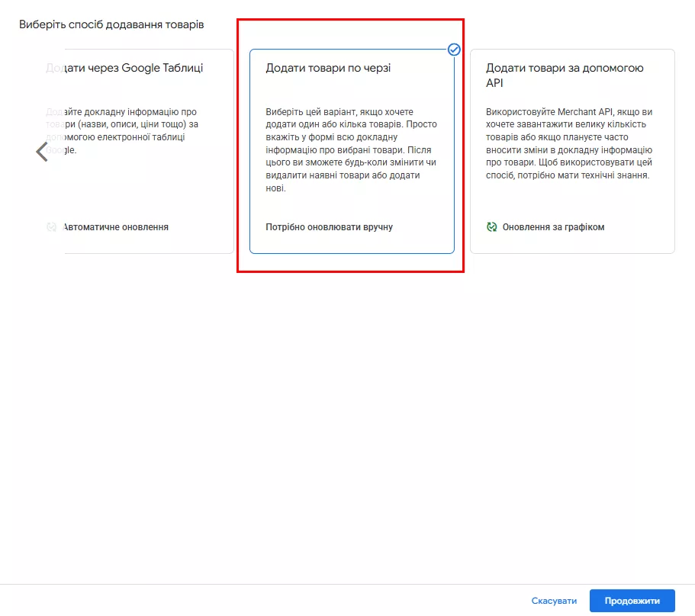Click the automatic update icon in Google Таблиці card
Viewport: 695px width, 616px height.
click(52, 227)
